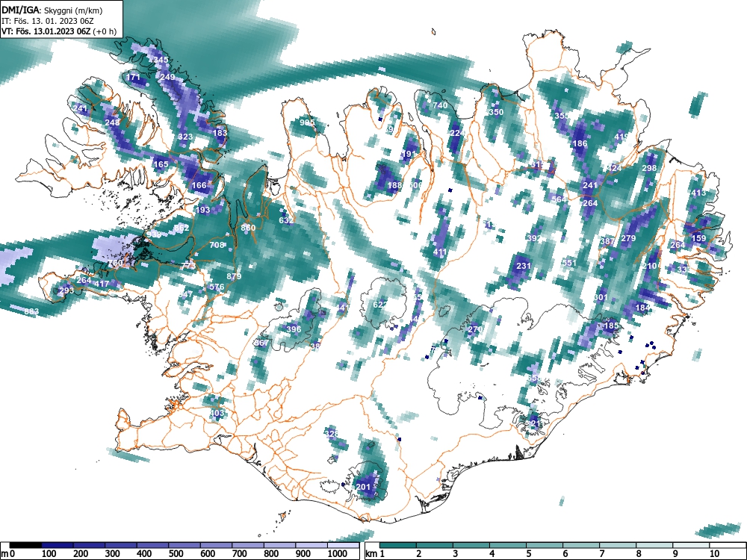This screenshot has height=560, width=747.
Task: Click the 995 value on the north coast
Action: (307, 122)
